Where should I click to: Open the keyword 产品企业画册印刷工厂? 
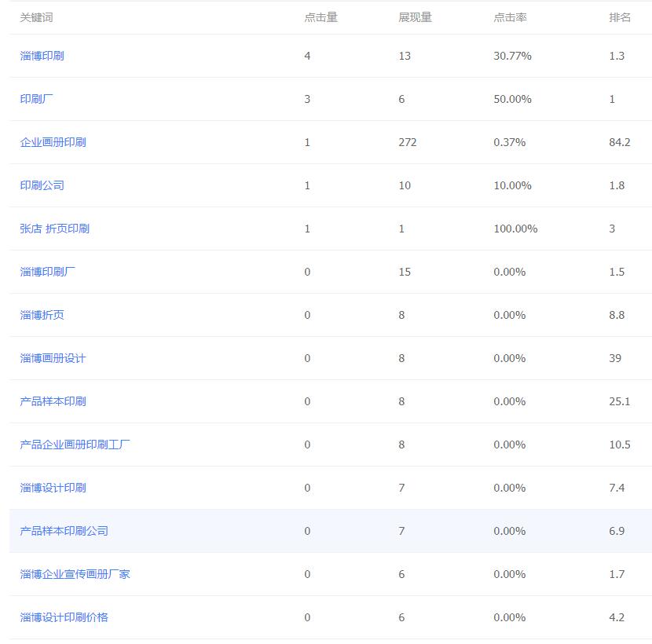(75, 445)
